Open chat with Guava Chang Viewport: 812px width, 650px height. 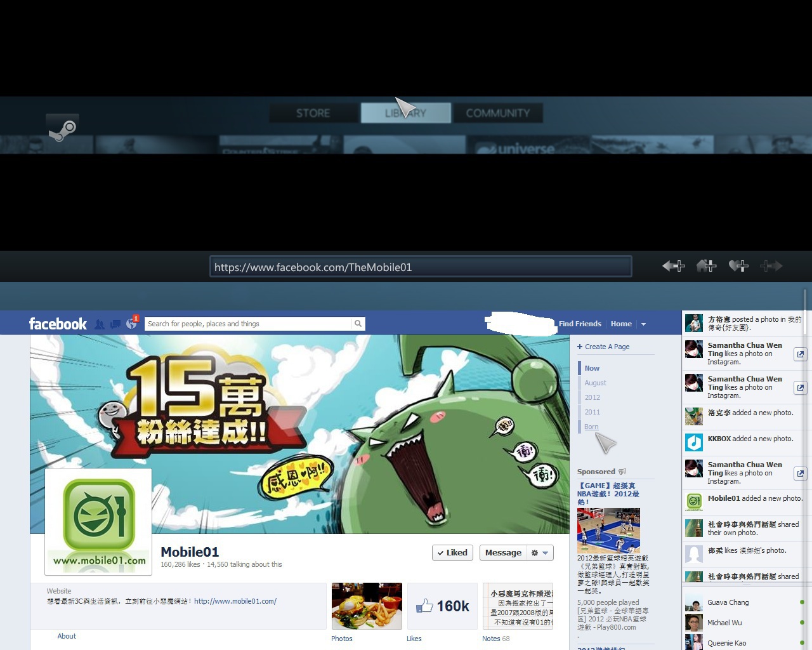click(745, 602)
